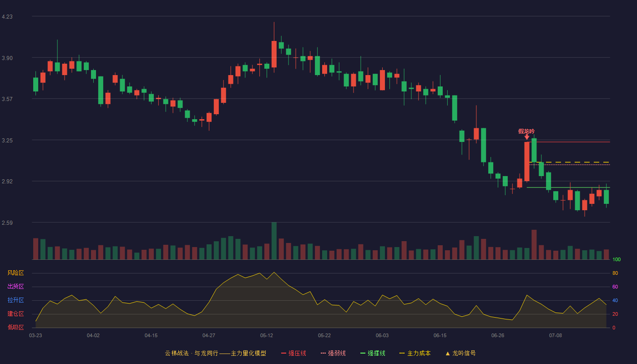
Task: Click the green support line on the chart
Action: (568, 187)
